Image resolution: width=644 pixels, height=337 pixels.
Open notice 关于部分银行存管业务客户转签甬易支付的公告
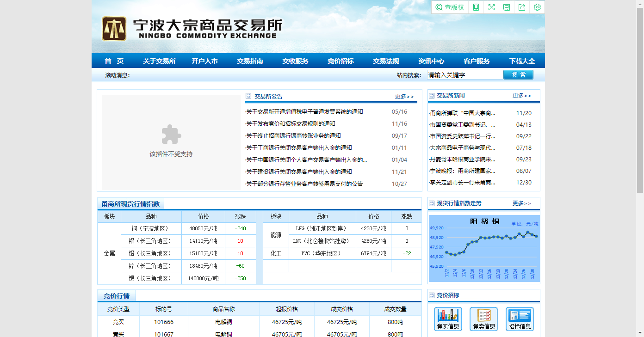(304, 184)
